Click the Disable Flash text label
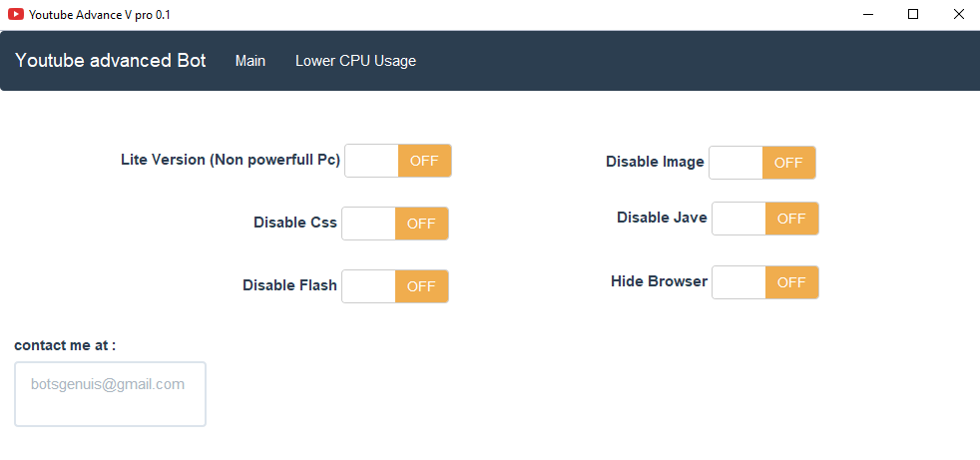The image size is (980, 460). point(289,285)
